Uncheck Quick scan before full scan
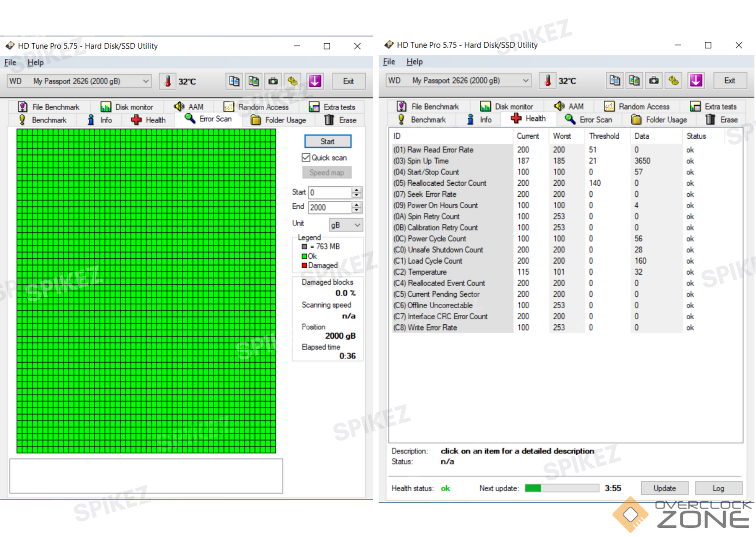Image resolution: width=756 pixels, height=537 pixels. click(306, 158)
